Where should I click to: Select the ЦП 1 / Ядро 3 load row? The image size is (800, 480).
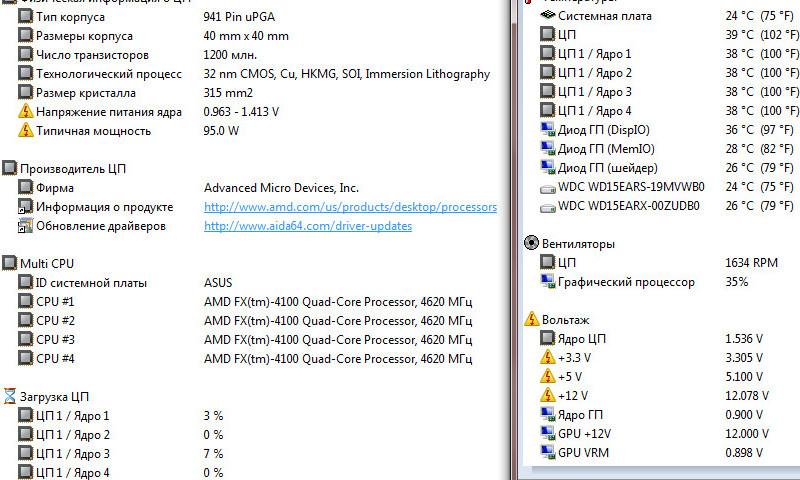[73, 454]
